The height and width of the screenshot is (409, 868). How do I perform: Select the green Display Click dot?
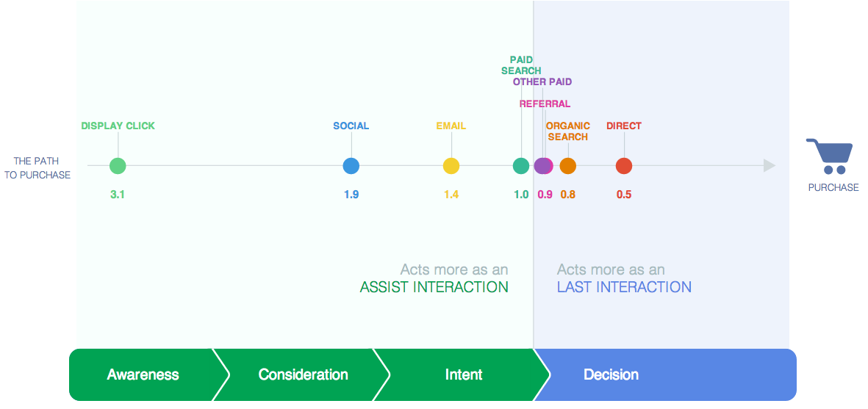(118, 166)
